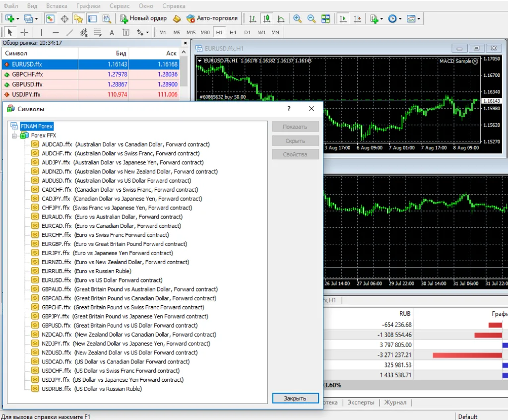
Task: Switch to the Эксперты tab
Action: 361,402
